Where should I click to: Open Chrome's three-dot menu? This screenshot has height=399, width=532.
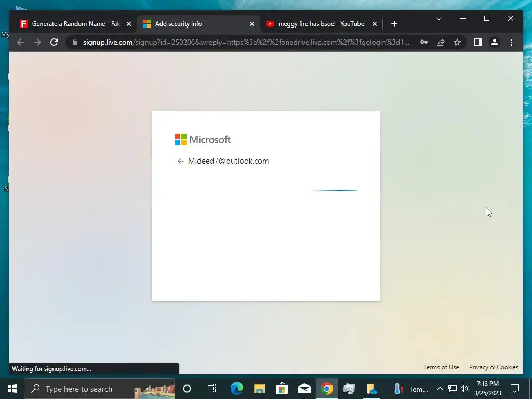[511, 42]
